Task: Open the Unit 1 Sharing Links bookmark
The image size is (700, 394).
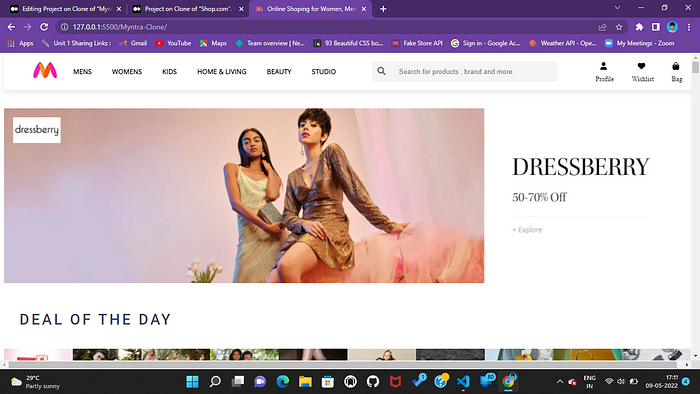Action: [77, 43]
